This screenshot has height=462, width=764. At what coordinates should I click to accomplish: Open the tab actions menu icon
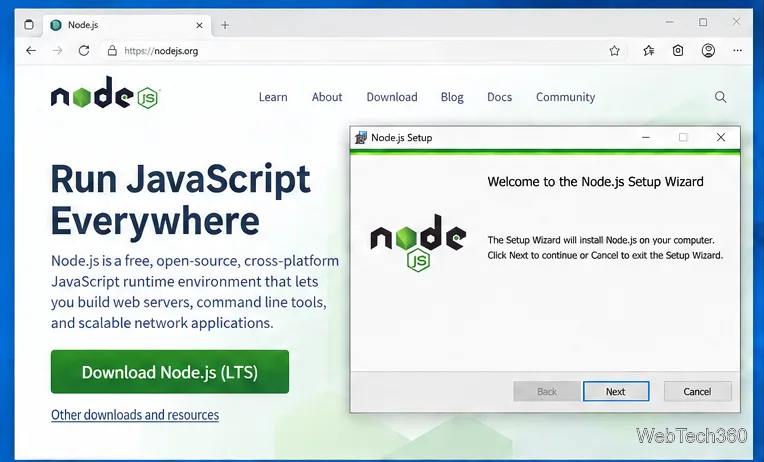pyautogui.click(x=29, y=25)
